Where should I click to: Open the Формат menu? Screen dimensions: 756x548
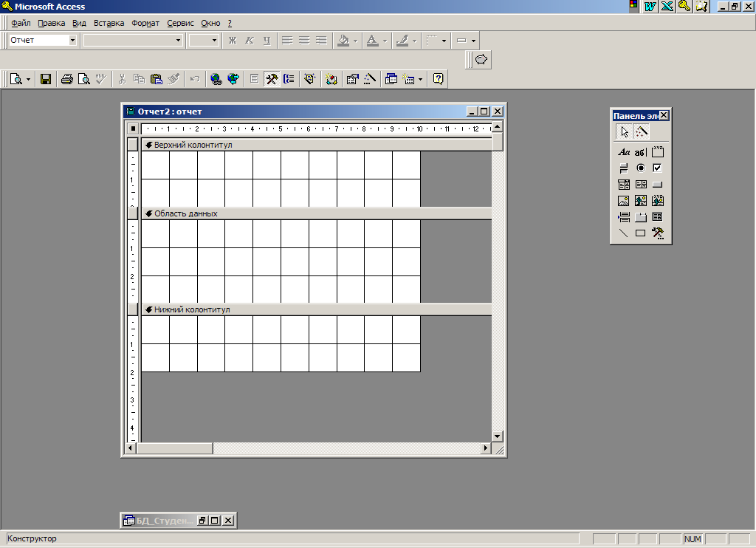coord(145,23)
